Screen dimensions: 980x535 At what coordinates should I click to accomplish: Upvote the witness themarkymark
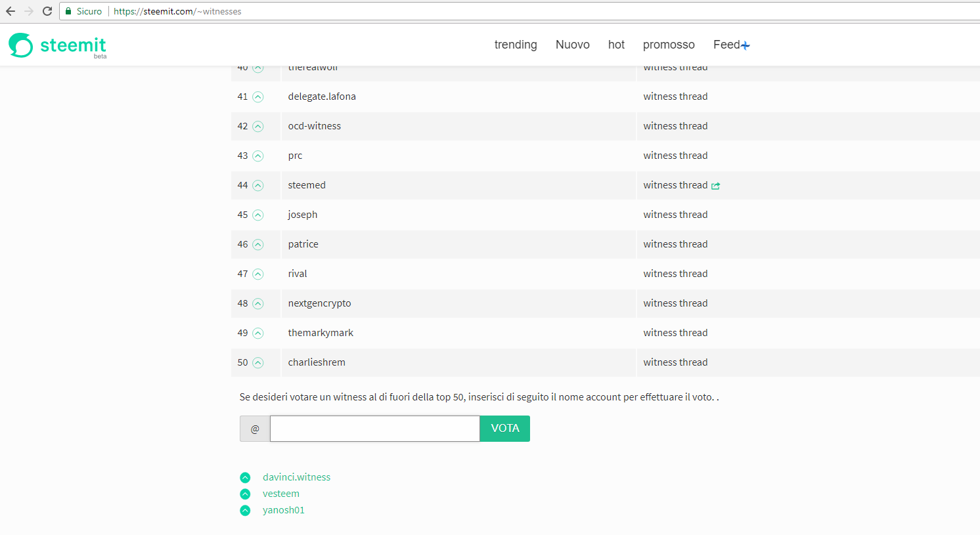pos(258,333)
